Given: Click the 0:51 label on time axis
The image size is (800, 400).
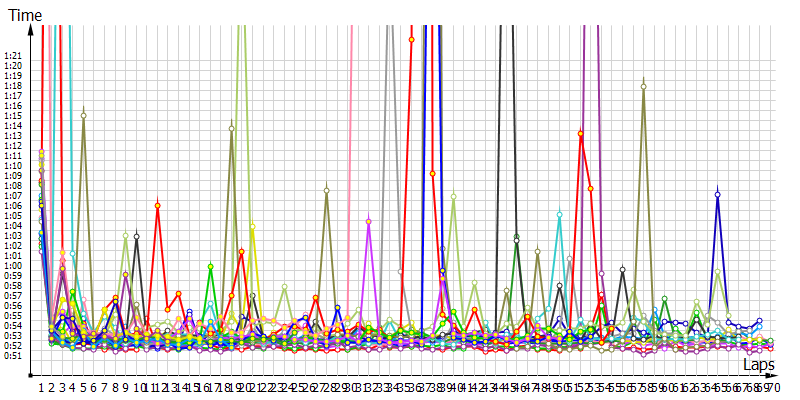Looking at the screenshot, I should coord(13,355).
